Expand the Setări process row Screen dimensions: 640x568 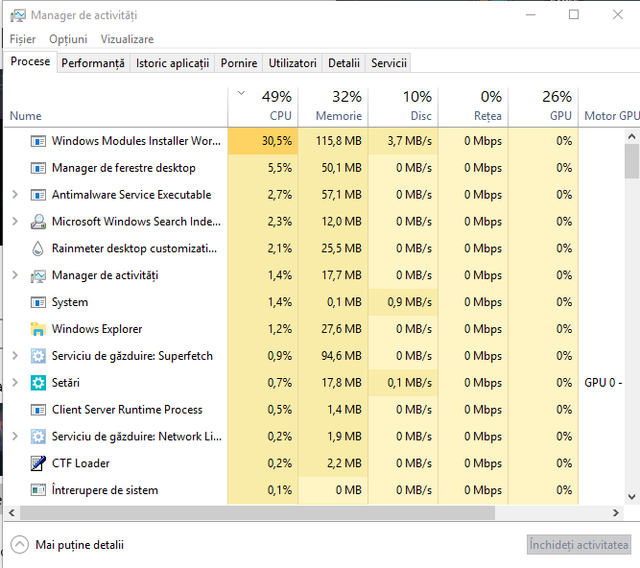point(15,382)
